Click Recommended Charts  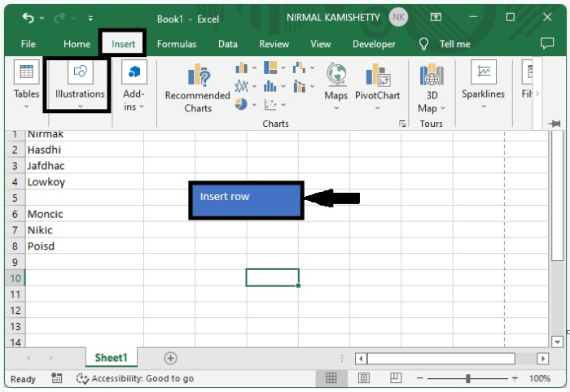[x=197, y=88]
